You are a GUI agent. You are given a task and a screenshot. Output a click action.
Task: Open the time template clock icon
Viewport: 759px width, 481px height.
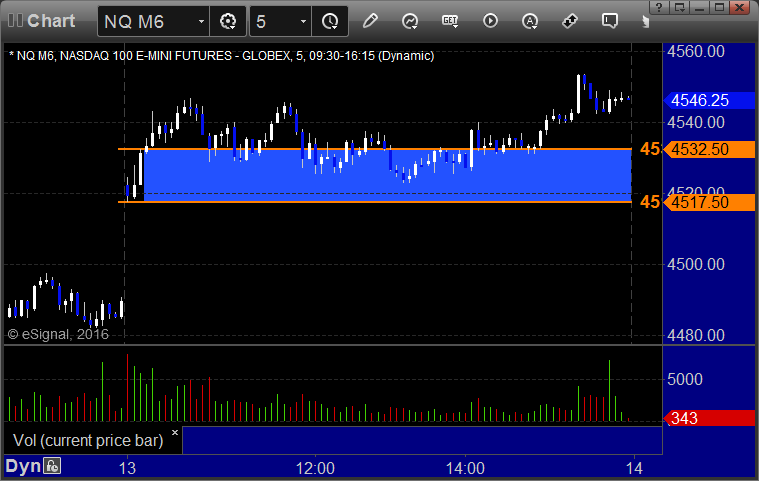point(330,21)
